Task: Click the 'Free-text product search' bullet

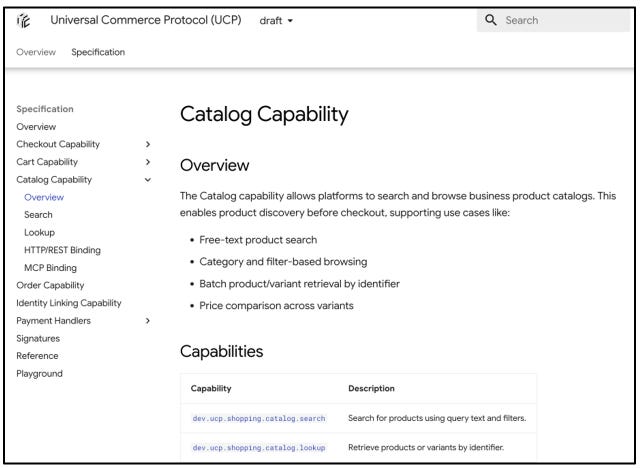Action: [258, 240]
